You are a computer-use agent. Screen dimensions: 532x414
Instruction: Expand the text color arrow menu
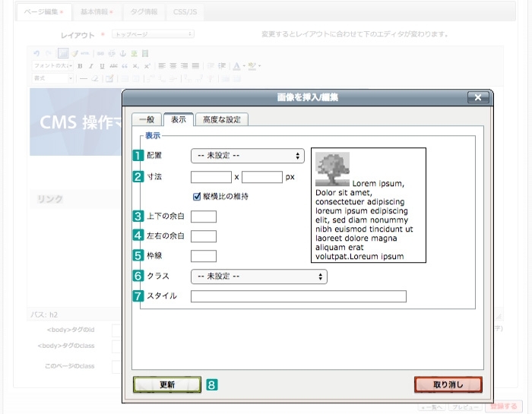point(244,66)
